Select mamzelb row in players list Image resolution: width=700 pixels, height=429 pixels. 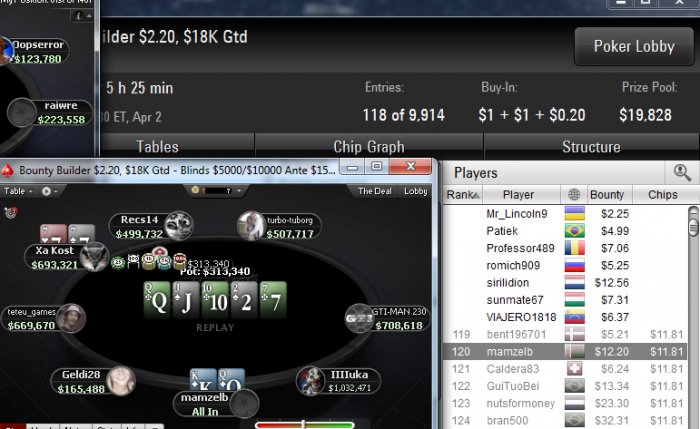tap(565, 352)
